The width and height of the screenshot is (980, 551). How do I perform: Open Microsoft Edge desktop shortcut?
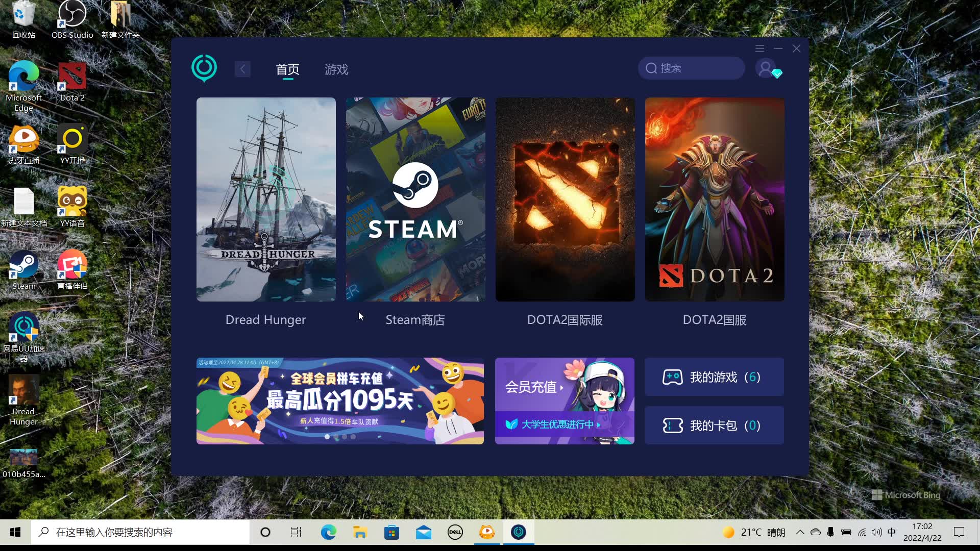coord(23,86)
